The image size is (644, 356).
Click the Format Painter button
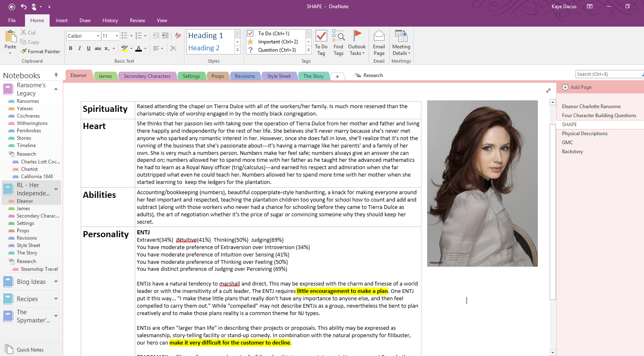click(40, 52)
